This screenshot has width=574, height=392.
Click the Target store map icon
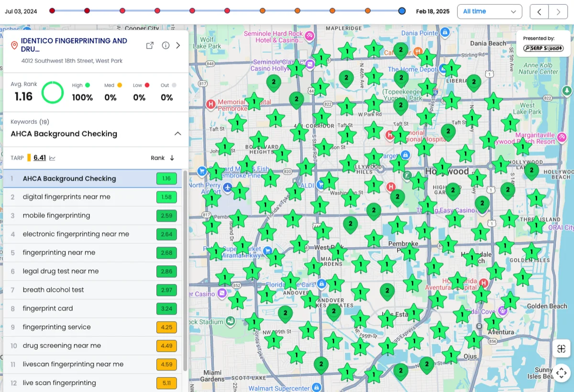tap(406, 155)
